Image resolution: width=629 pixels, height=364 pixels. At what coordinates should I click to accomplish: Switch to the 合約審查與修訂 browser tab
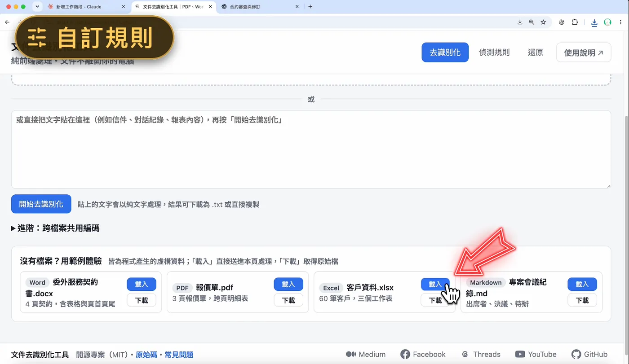(260, 7)
